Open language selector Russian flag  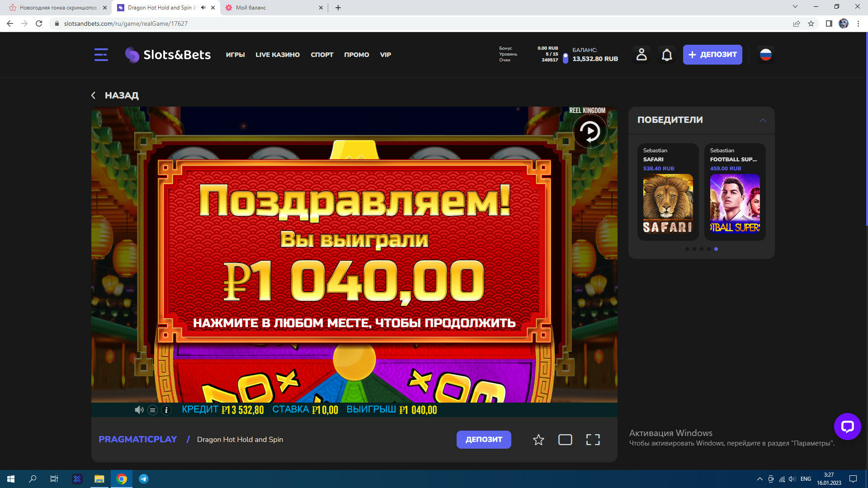[765, 55]
